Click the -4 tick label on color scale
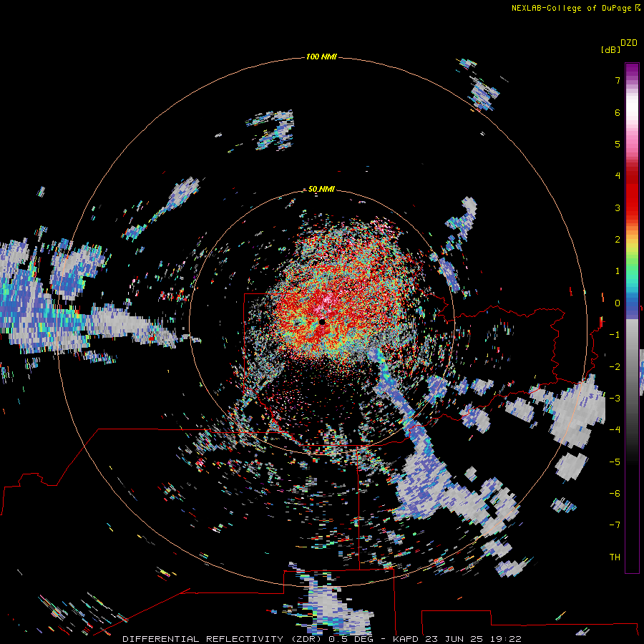 click(x=615, y=430)
